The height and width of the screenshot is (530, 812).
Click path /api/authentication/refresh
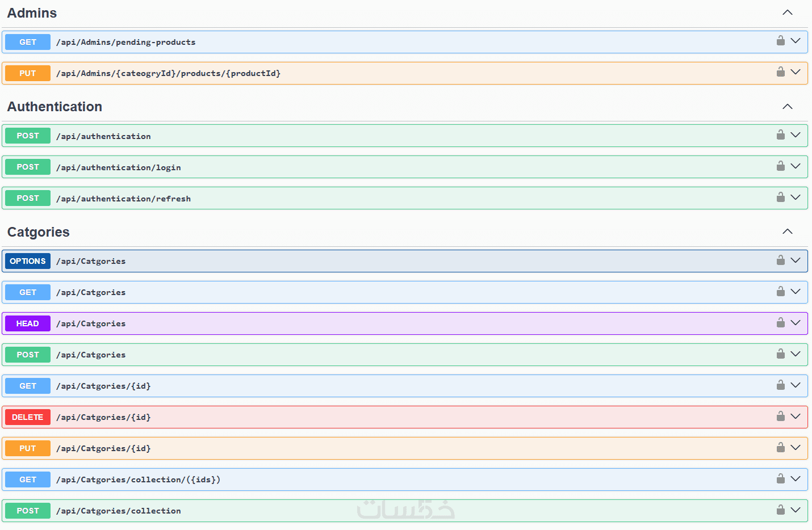123,199
